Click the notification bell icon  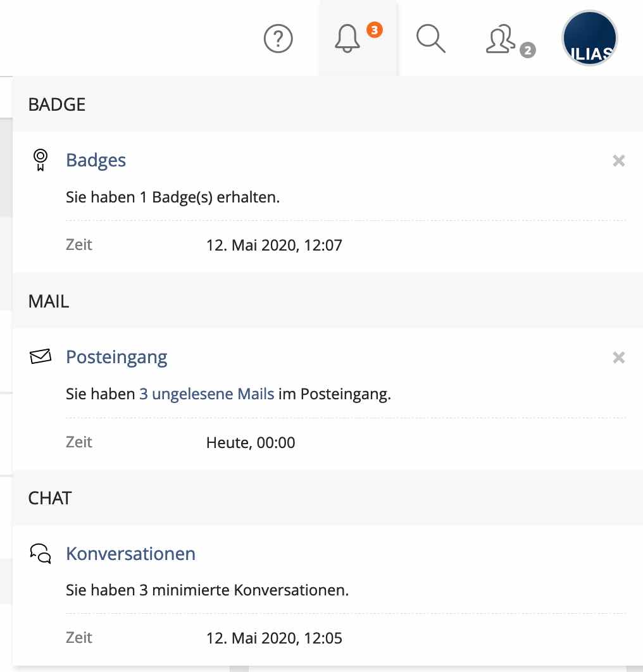(x=347, y=40)
